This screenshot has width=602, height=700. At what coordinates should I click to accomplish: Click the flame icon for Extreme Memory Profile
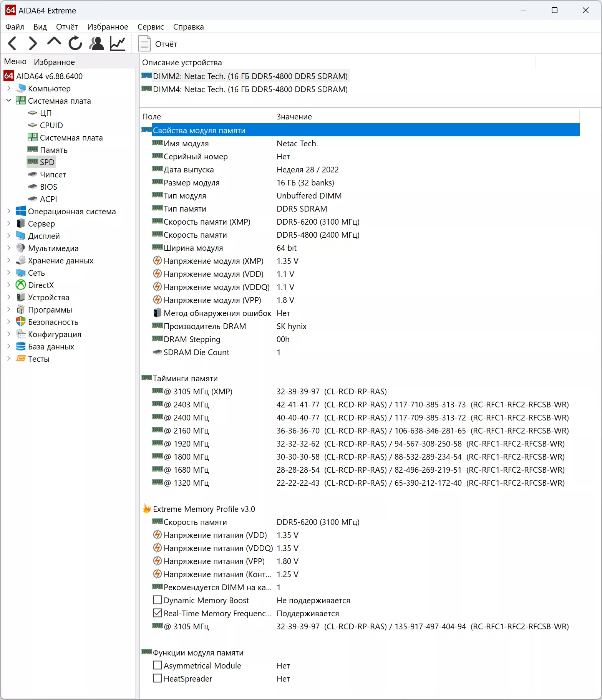(147, 509)
